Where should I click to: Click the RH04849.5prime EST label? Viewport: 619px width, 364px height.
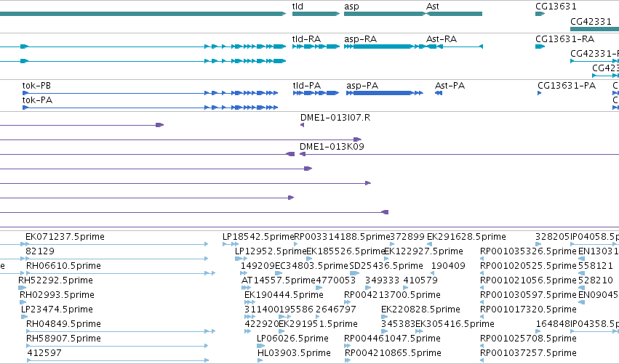(63, 324)
